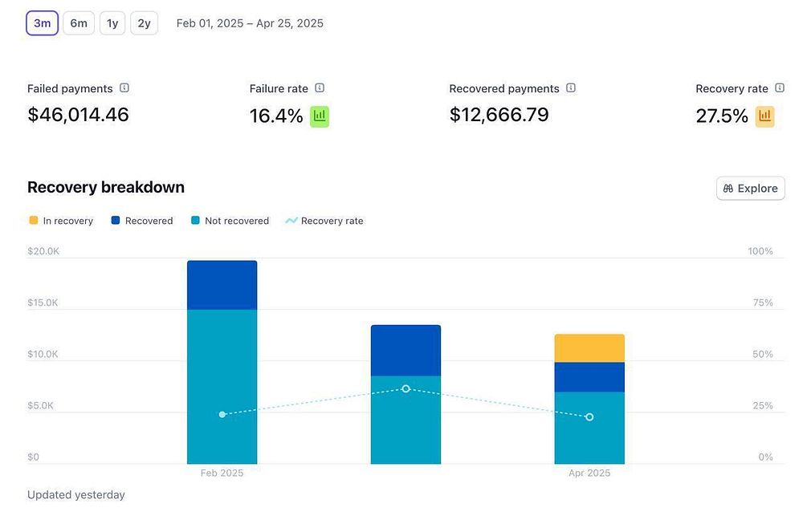Click info icon beside Failure rate
The width and height of the screenshot is (803, 532).
point(320,88)
